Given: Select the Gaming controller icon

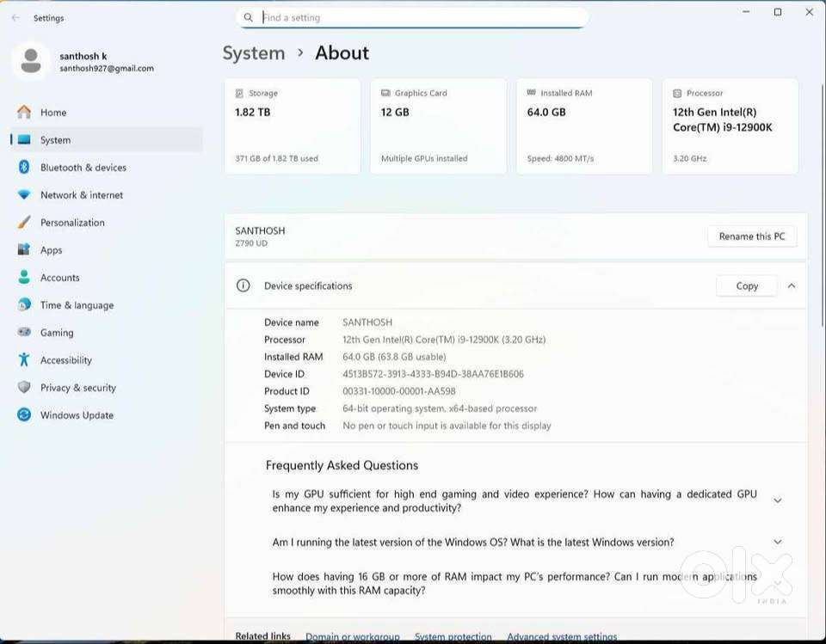Looking at the screenshot, I should coord(24,333).
